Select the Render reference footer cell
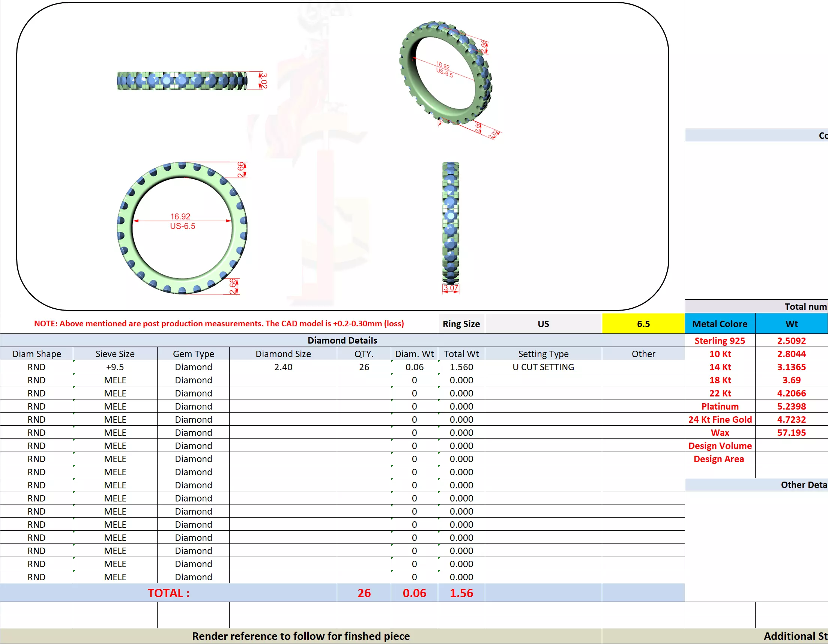Viewport: 828px width, 644px height. coord(301,636)
